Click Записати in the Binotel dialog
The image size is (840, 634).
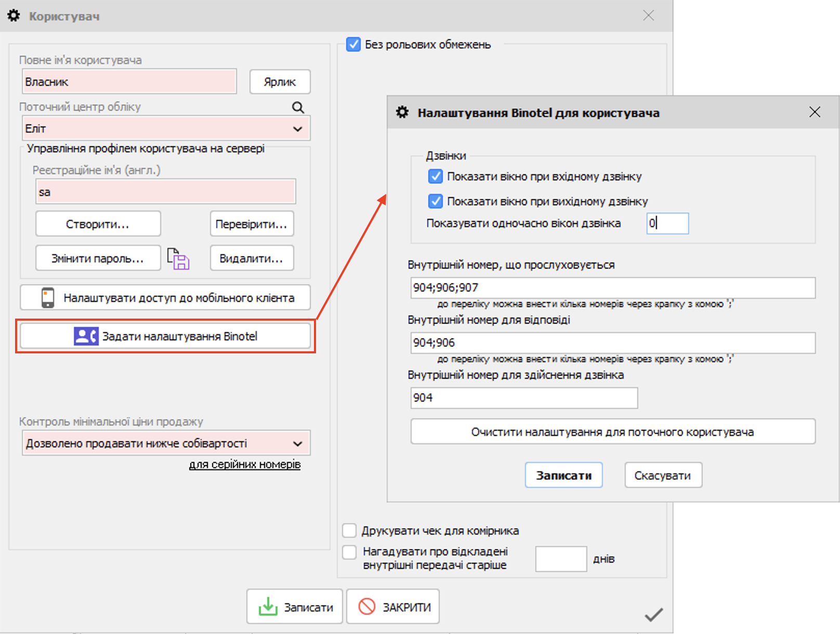563,475
